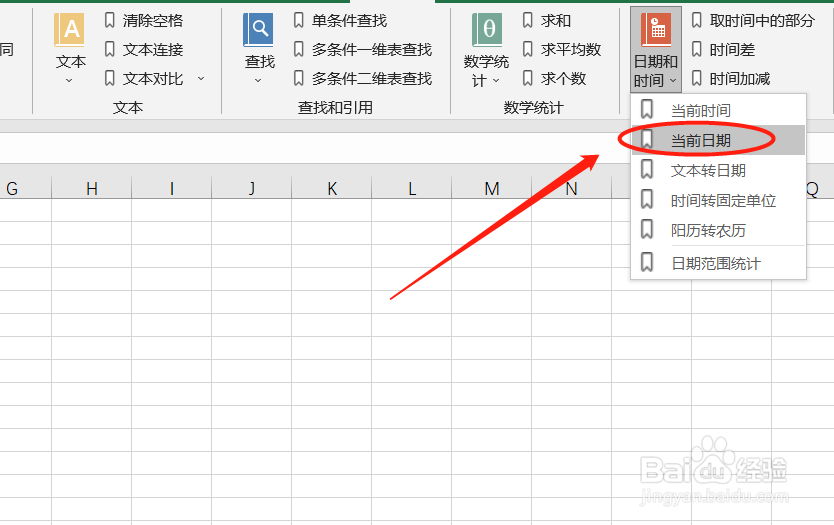Select column H header
834x525 pixels.
[x=91, y=188]
